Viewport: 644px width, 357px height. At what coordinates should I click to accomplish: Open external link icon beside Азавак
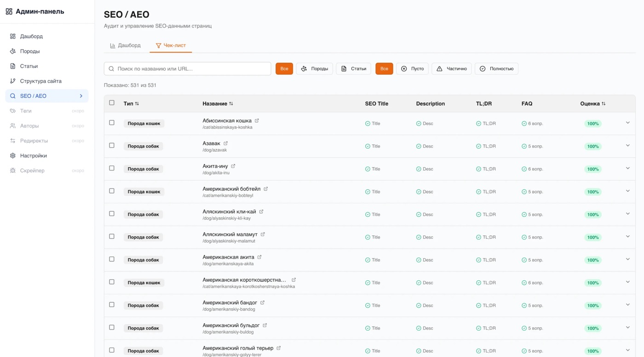pos(225,143)
